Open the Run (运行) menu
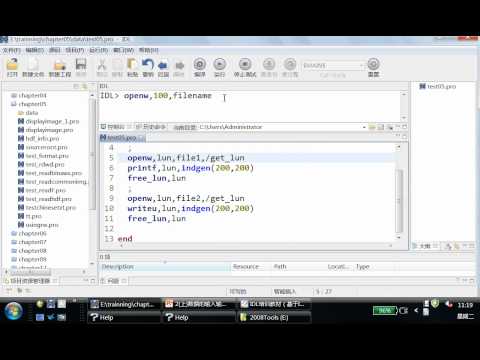The width and height of the screenshot is (480, 360). (98, 50)
